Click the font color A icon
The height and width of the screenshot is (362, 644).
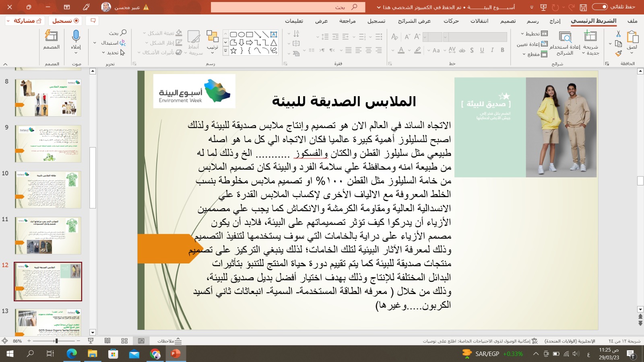[x=401, y=50]
